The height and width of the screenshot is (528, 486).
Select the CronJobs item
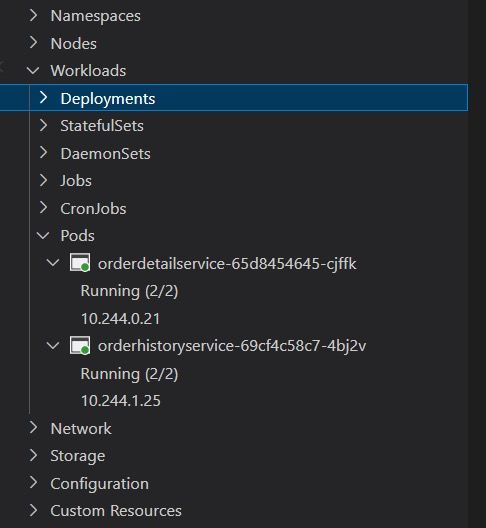point(93,208)
